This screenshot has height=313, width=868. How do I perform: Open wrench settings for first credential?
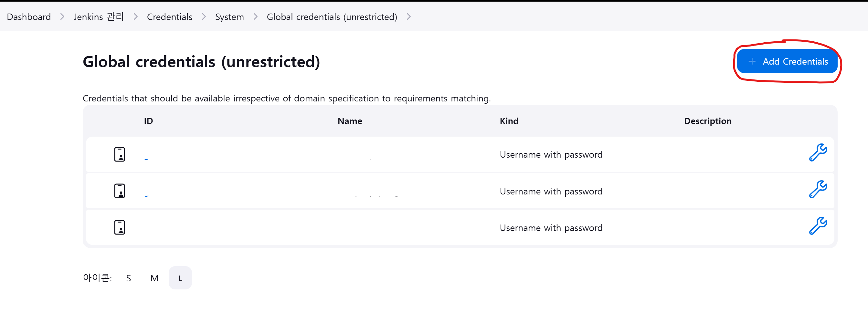(x=818, y=153)
